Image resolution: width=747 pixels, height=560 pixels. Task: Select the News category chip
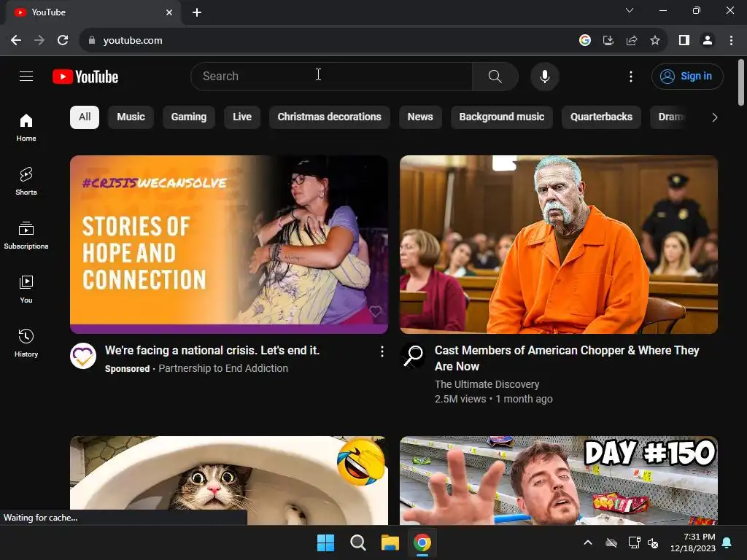click(x=420, y=117)
